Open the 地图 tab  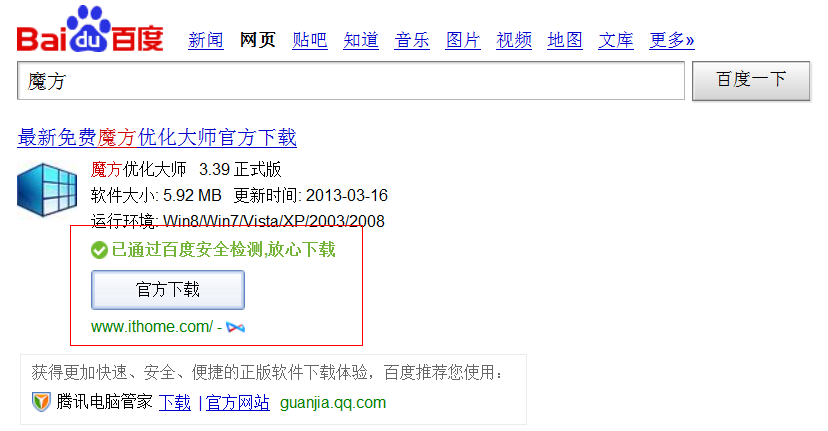[x=565, y=40]
